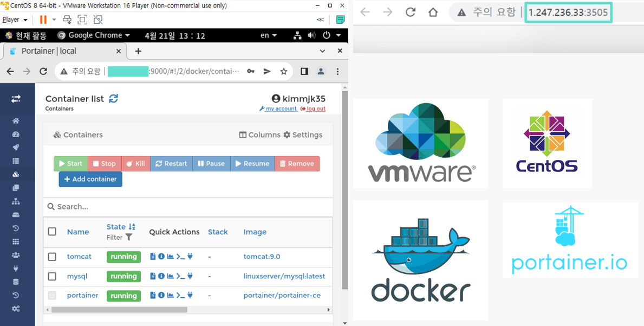Click the log out link
Viewport: 644px width, 326px height.
click(313, 108)
